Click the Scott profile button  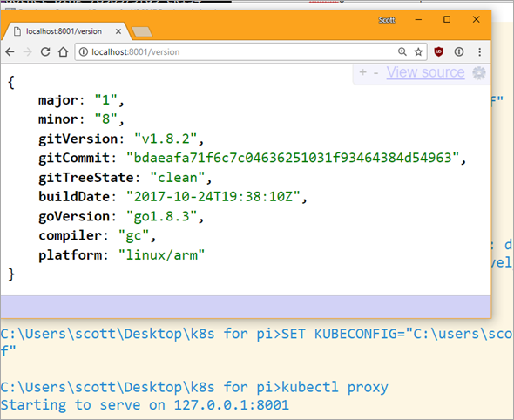click(x=387, y=20)
